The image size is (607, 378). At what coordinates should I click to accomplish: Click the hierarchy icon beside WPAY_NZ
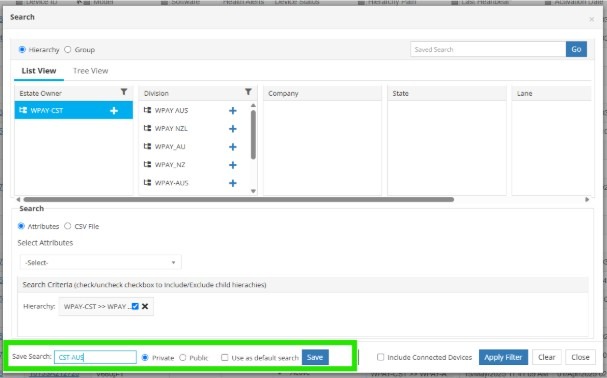(x=147, y=164)
